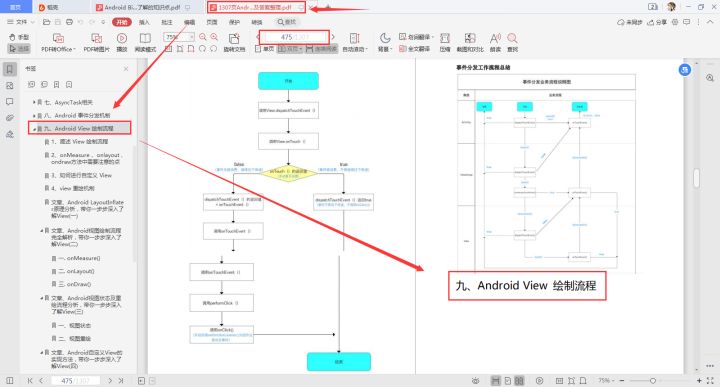Image resolution: width=720 pixels, height=387 pixels.
Task: Click the open folder icon
Action: pos(46,22)
